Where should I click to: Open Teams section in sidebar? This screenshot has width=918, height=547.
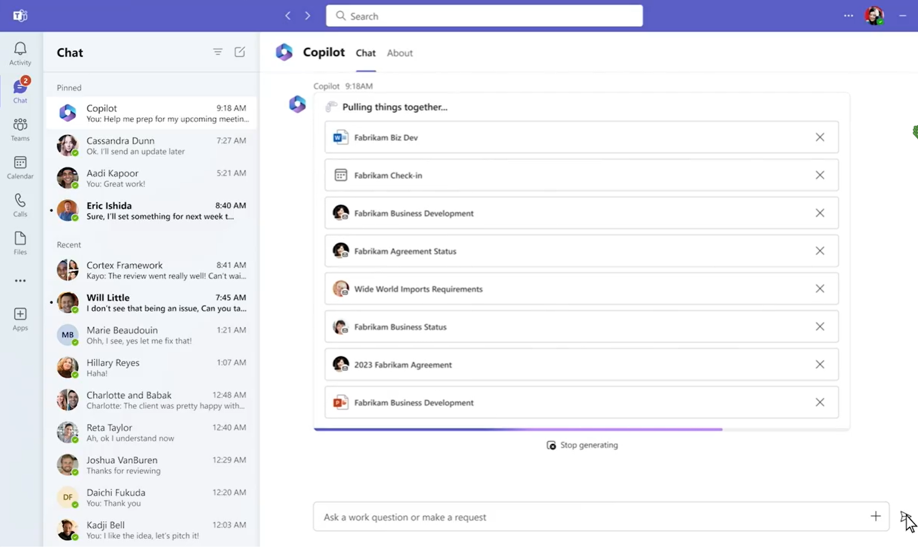(x=20, y=129)
